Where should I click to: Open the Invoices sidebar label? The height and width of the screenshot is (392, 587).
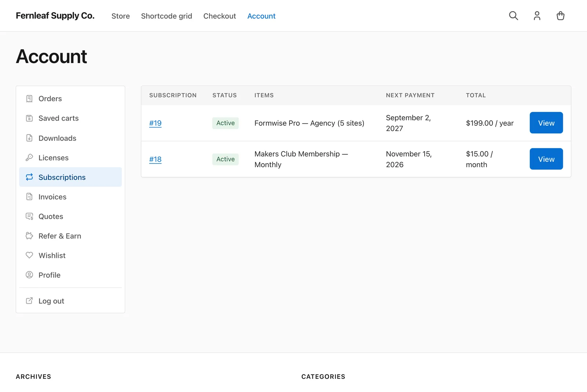(x=52, y=197)
